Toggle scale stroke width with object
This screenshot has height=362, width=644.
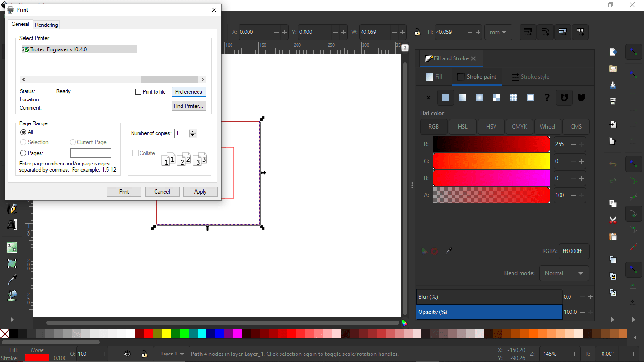coord(528,32)
